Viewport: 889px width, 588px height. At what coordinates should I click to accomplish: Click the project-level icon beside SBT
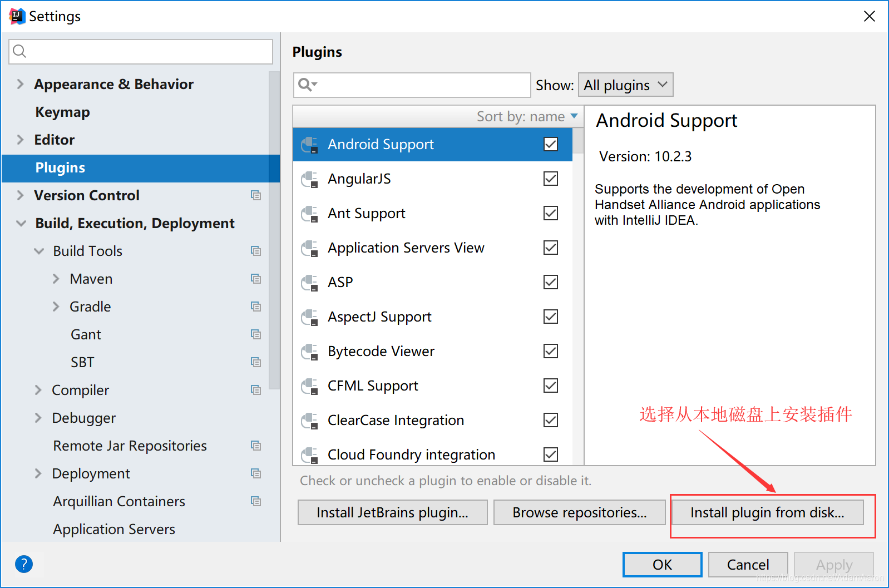256,362
